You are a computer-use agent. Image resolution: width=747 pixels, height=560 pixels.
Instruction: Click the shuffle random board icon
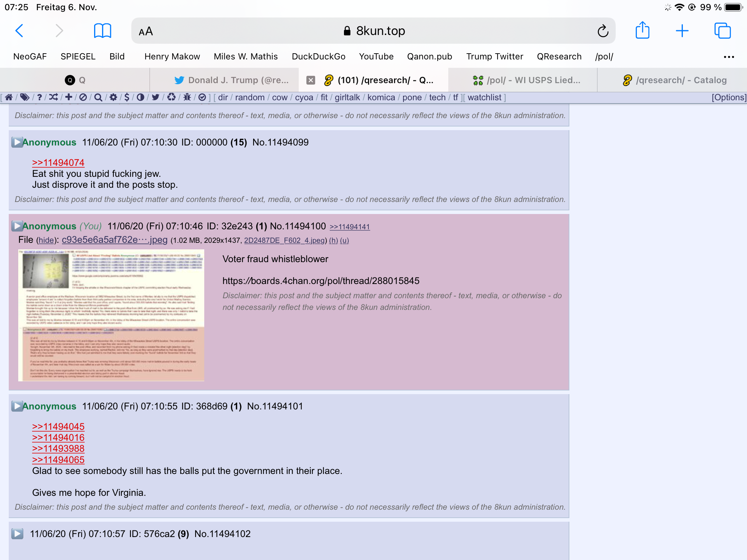[54, 97]
